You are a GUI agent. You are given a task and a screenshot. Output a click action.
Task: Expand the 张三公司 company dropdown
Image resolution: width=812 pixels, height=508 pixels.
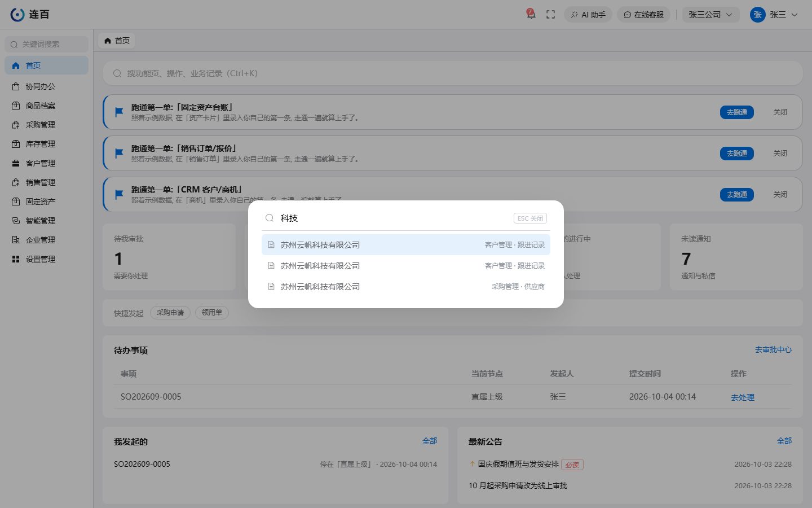pyautogui.click(x=710, y=15)
